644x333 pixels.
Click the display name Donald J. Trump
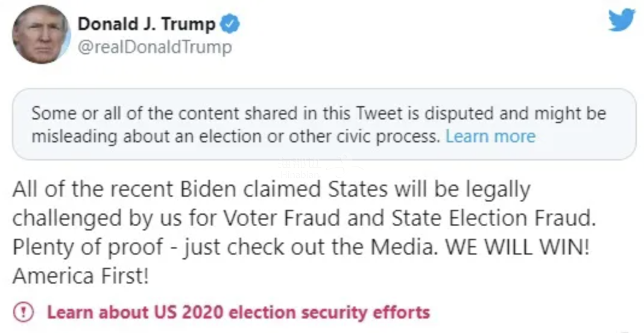tap(147, 24)
